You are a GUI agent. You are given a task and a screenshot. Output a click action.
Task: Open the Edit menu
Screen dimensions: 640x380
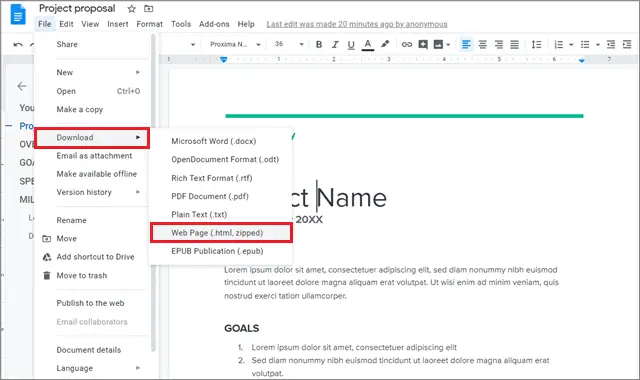[x=66, y=24]
